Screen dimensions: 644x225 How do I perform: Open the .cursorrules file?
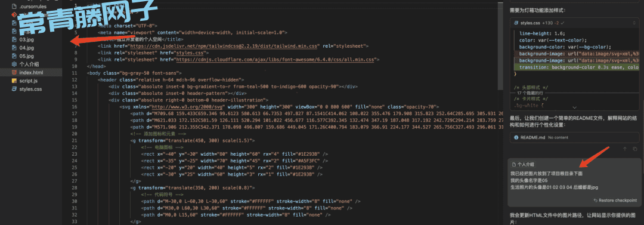[x=33, y=7]
